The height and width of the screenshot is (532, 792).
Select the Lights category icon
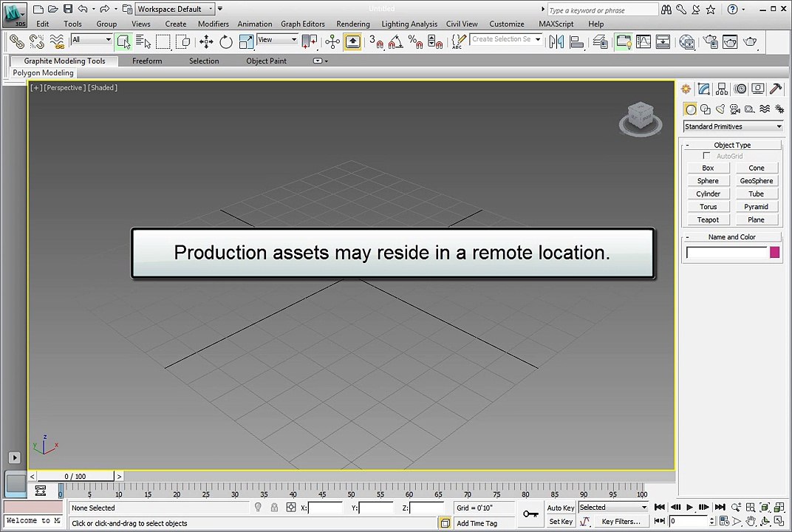[x=720, y=109]
